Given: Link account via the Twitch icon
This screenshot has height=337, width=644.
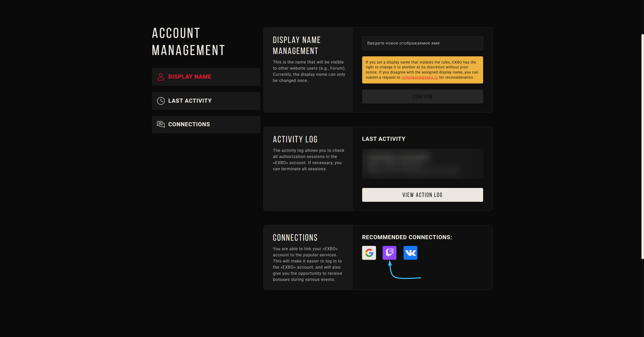Looking at the screenshot, I should 389,253.
